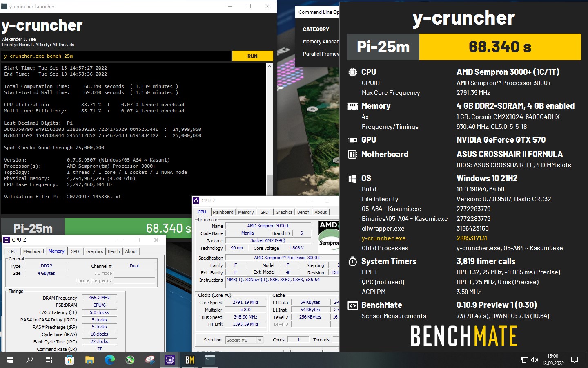Select Memory Allocat… item in Command Line window

[x=321, y=42]
